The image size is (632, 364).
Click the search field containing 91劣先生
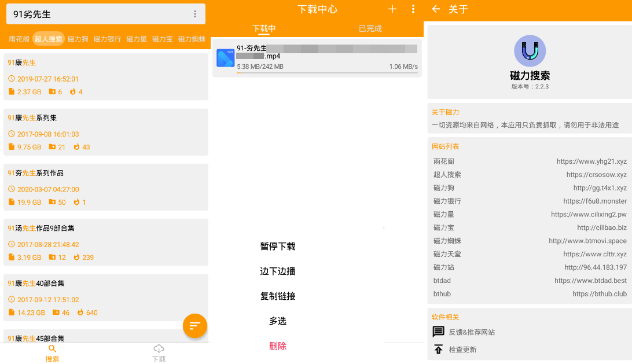pos(105,14)
